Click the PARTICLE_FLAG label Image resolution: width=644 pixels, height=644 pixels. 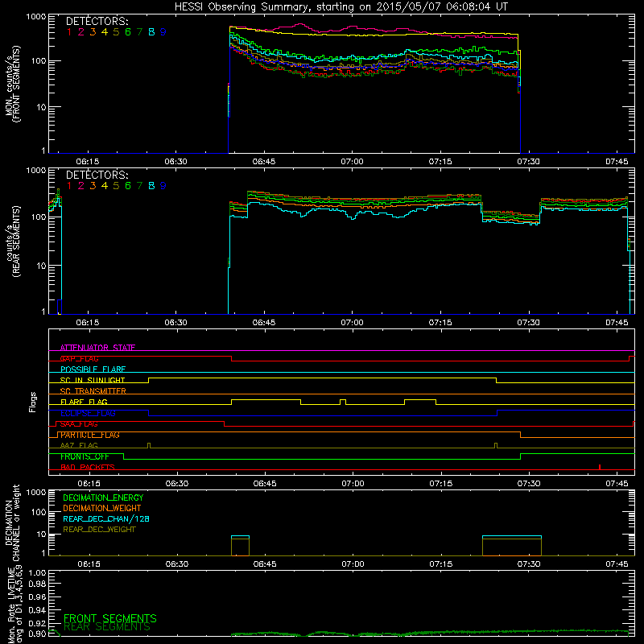90,435
